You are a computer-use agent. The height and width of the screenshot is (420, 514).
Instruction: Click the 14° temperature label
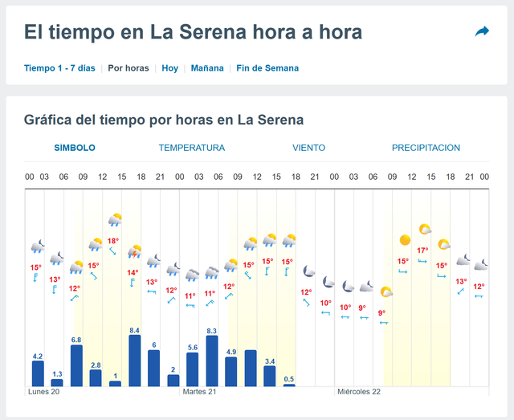coord(133,272)
